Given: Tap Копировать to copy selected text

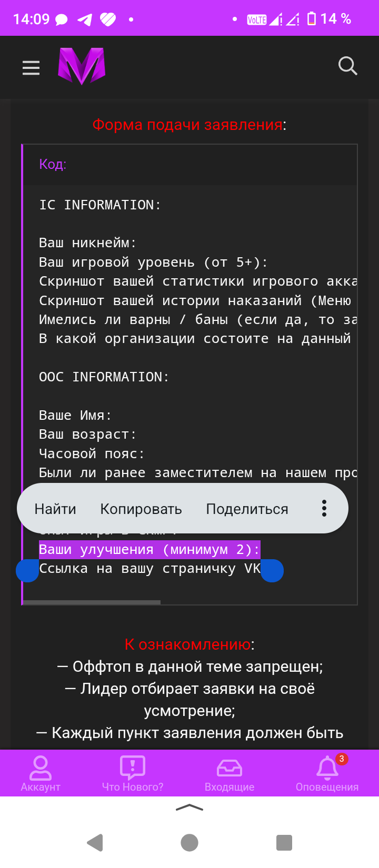Looking at the screenshot, I should click(141, 509).
